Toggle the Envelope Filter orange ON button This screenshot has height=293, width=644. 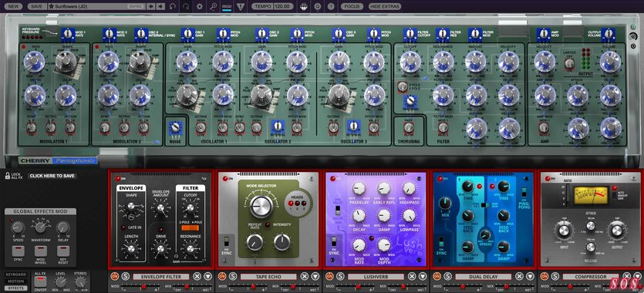coord(116,276)
